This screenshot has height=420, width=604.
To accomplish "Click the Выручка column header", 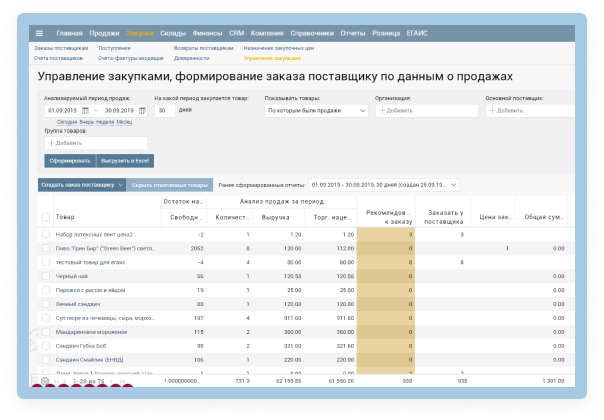I will [275, 217].
